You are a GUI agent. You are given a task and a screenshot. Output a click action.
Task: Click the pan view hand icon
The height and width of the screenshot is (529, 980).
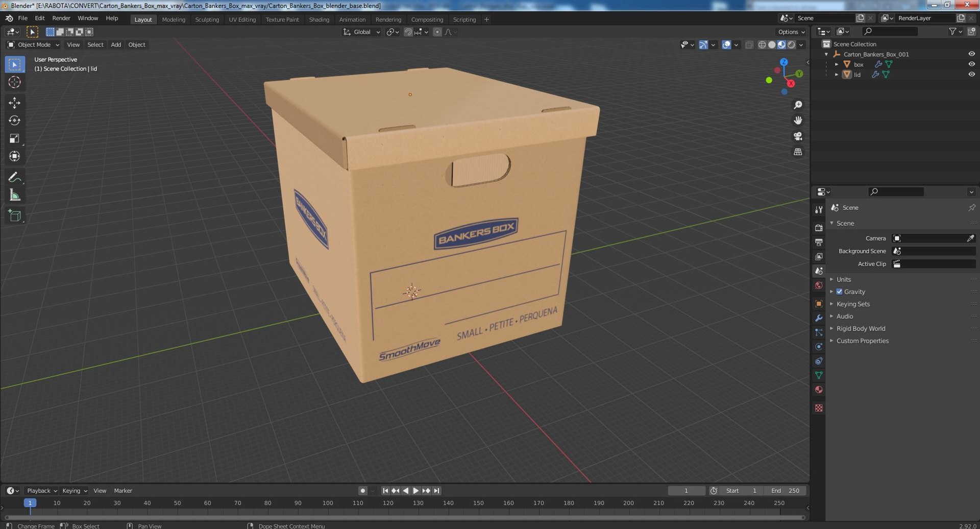click(798, 121)
